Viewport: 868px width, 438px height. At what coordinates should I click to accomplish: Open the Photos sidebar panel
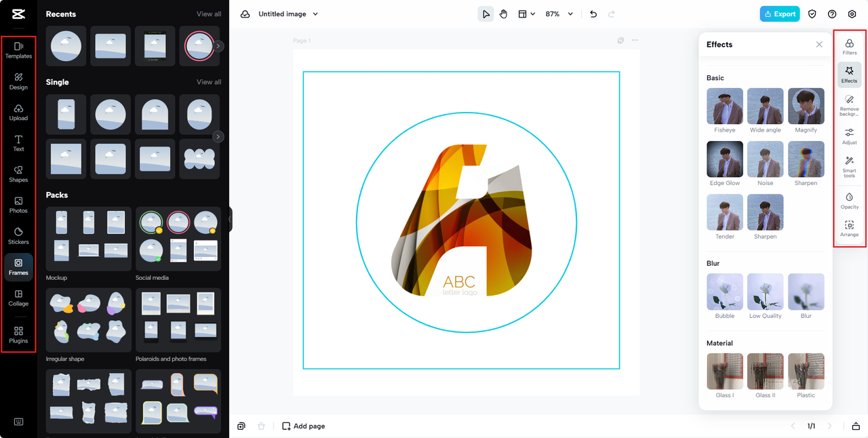click(x=18, y=205)
